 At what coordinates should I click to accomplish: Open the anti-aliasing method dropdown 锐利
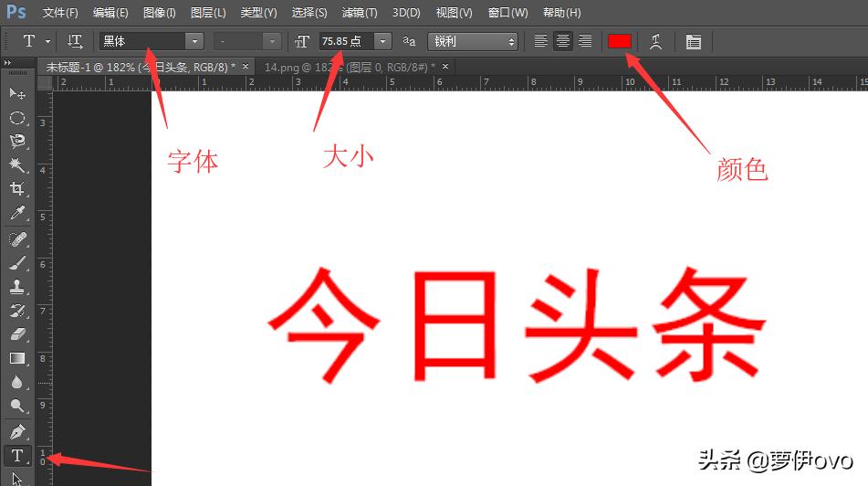click(x=473, y=41)
